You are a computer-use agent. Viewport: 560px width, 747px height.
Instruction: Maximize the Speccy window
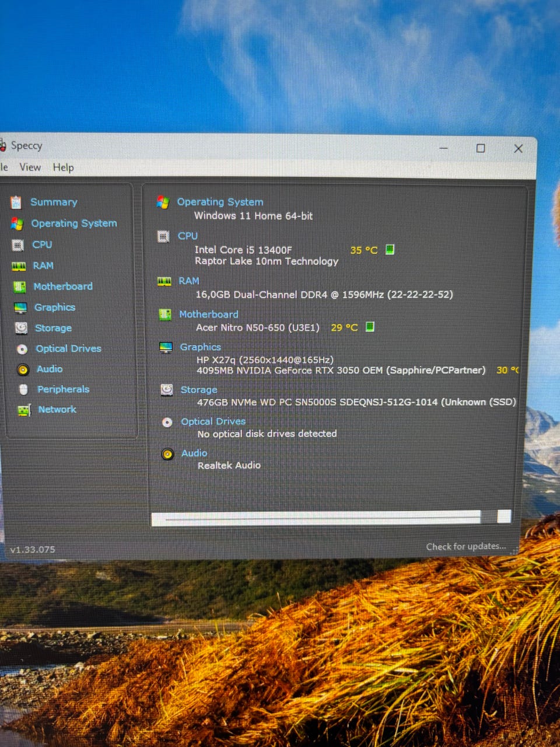click(x=481, y=148)
